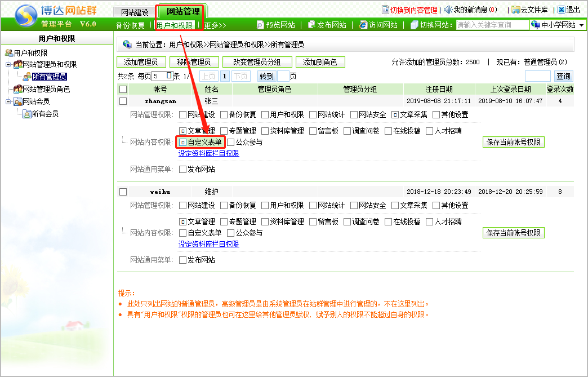Select 网站管理员角色 icon in sidebar tree
Image resolution: width=588 pixels, height=377 pixels.
[18, 89]
